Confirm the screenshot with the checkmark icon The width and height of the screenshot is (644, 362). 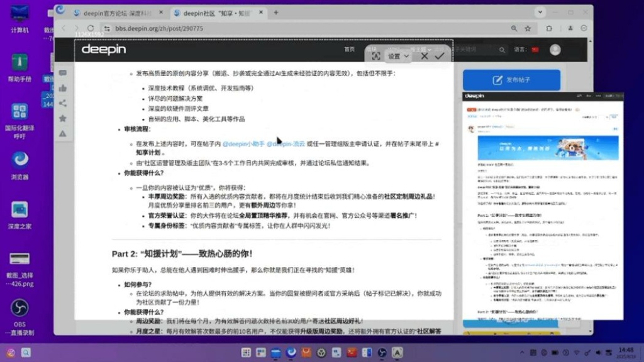(x=440, y=56)
